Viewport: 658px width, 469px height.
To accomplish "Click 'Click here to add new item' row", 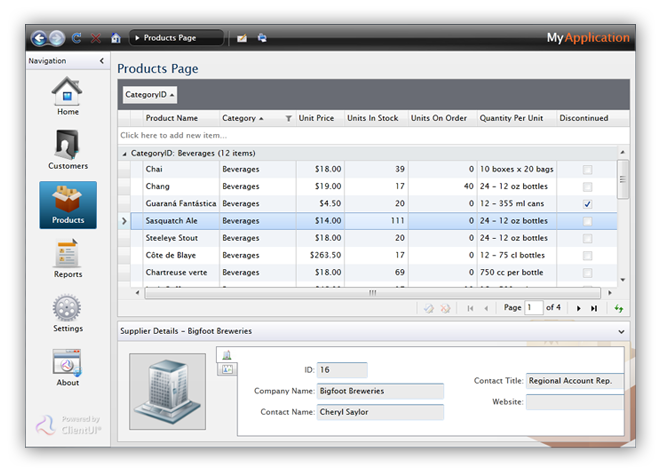I will point(373,135).
